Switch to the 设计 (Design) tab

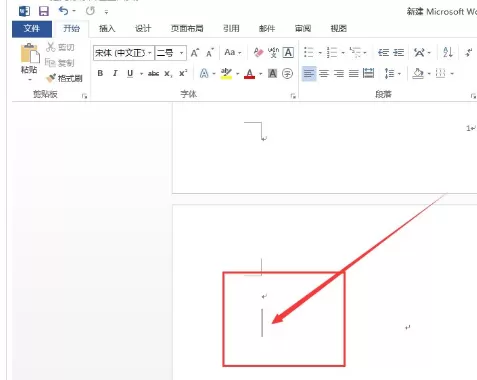[x=143, y=29]
